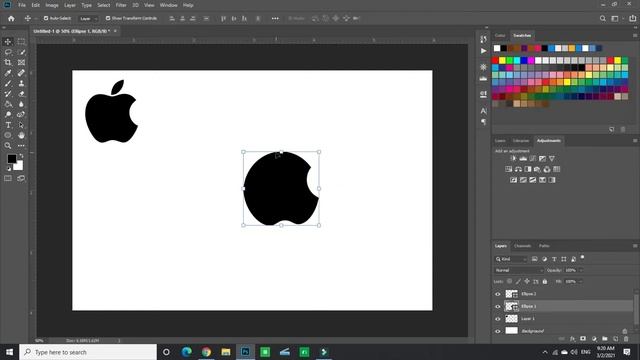Pick the pure red swatch in Swatches
Viewport: 640px width, 360px height.
click(496, 60)
